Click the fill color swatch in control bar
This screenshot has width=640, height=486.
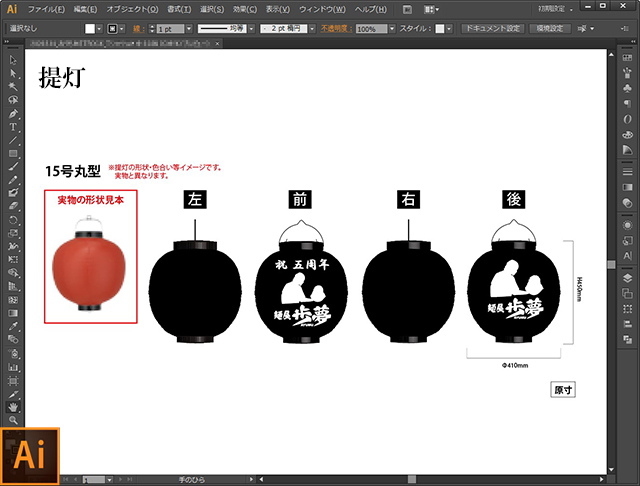coord(89,29)
